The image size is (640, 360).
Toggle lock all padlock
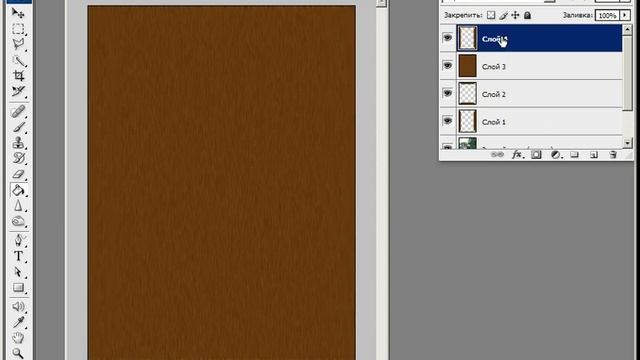pos(527,16)
